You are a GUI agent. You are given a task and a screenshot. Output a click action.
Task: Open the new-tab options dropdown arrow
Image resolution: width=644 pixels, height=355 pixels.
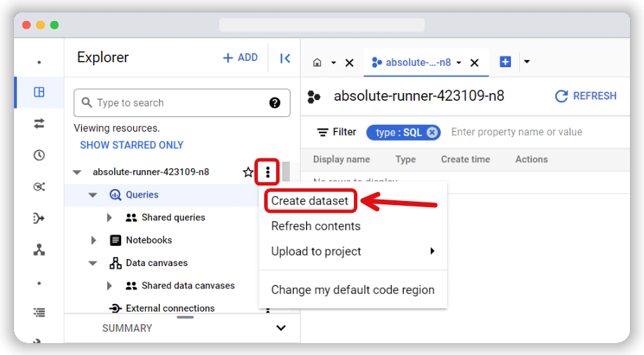point(527,62)
